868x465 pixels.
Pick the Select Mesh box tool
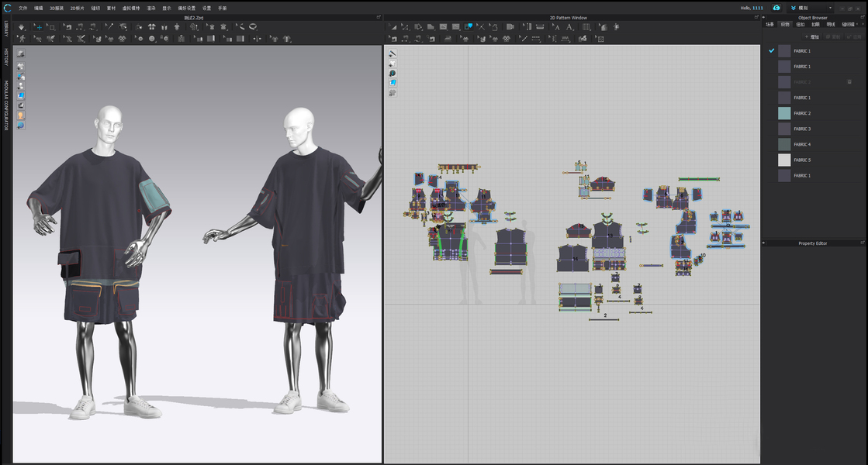[x=51, y=27]
